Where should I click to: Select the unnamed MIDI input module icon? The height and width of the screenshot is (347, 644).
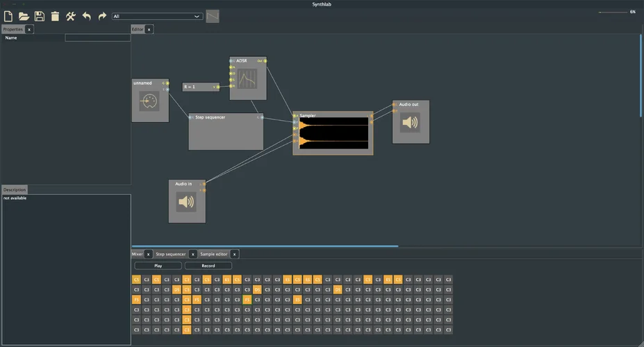pyautogui.click(x=149, y=101)
